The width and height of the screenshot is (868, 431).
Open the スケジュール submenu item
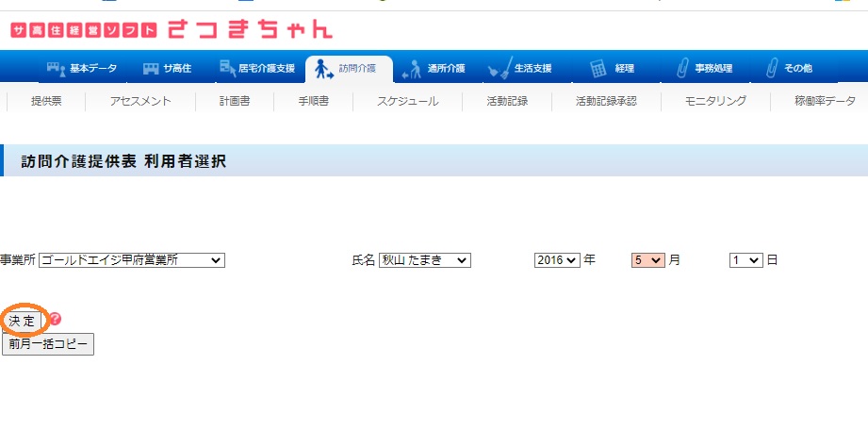pyautogui.click(x=407, y=101)
